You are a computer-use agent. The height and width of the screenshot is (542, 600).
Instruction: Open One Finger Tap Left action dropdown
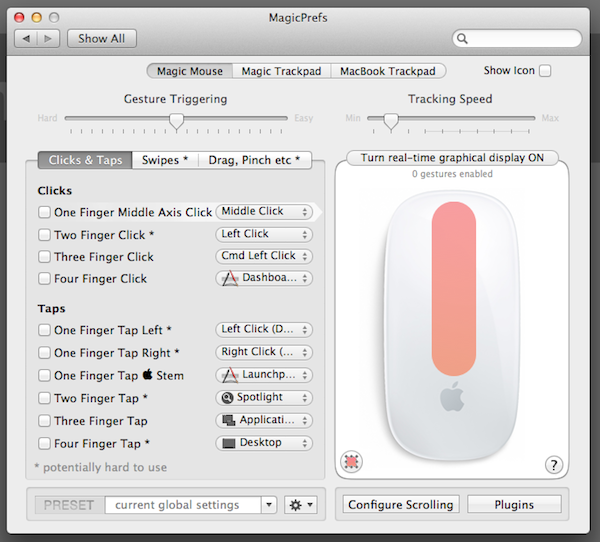click(264, 330)
